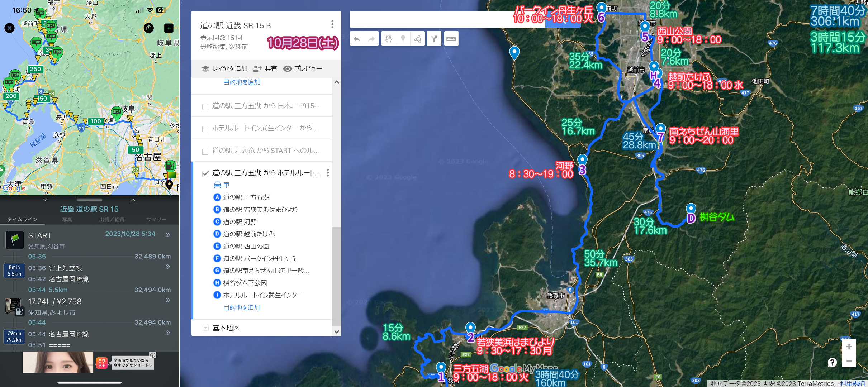Zoom in on the map
This screenshot has height=387, width=868.
[849, 346]
